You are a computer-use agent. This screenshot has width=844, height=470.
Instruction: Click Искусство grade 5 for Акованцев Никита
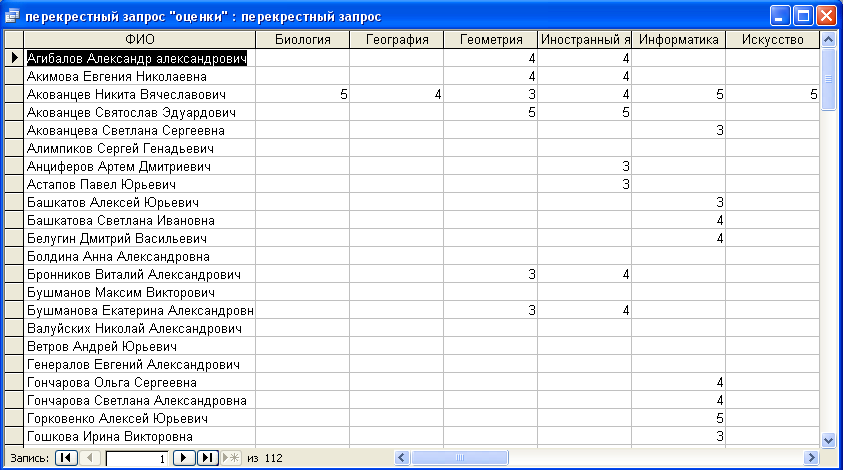[x=772, y=94]
